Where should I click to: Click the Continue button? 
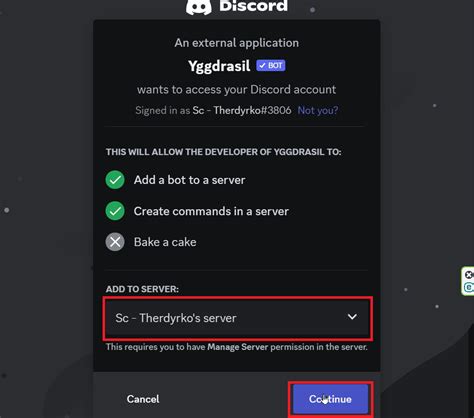click(330, 399)
